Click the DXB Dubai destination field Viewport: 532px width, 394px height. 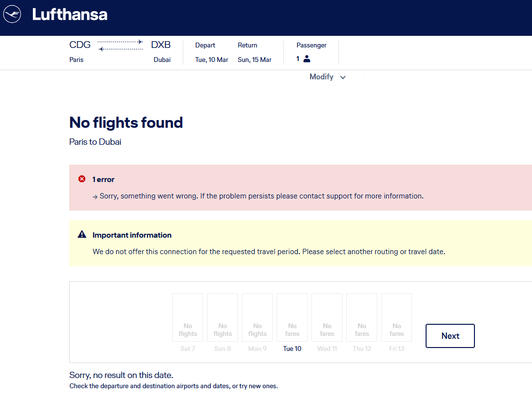[x=161, y=52]
